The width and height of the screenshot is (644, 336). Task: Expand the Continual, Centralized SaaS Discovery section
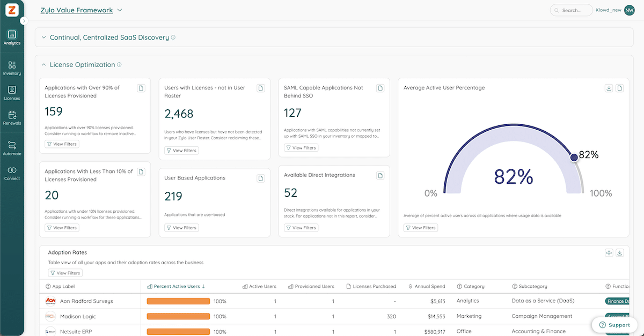click(x=43, y=37)
